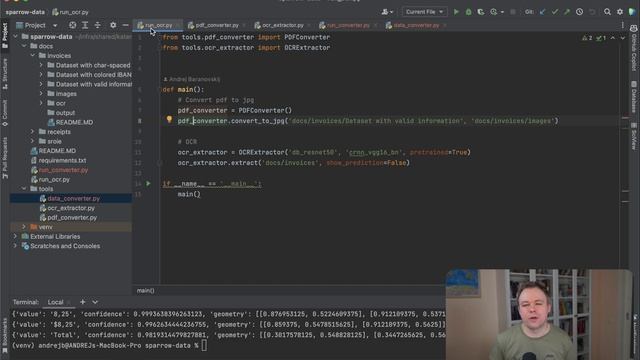Click the green run gutter arrow at line 14

(149, 184)
